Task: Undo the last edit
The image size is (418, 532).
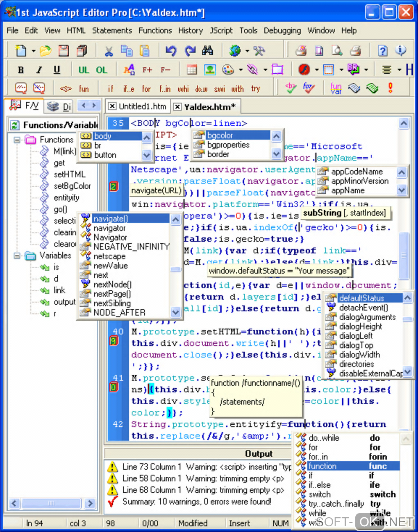Action: (x=171, y=50)
